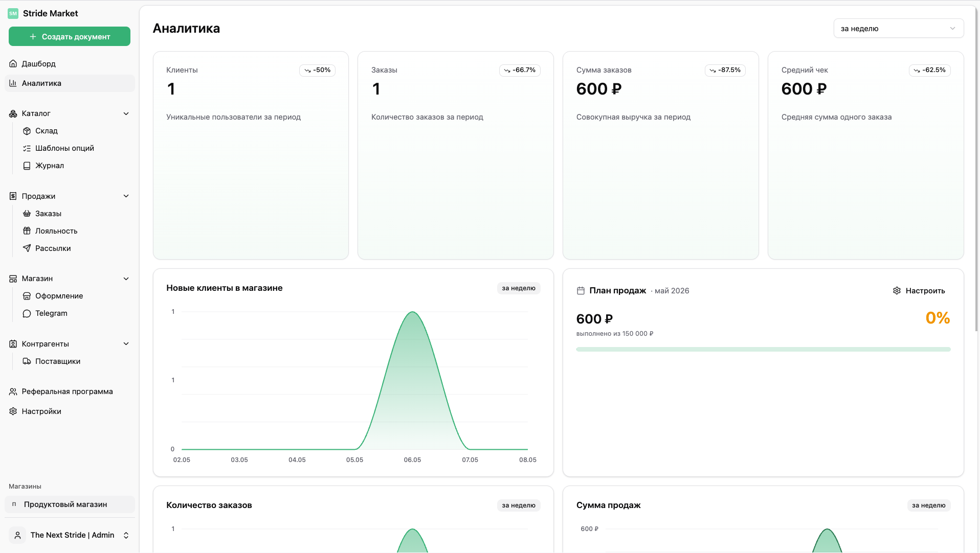Click the plus icon in Создать документ

[x=33, y=37]
